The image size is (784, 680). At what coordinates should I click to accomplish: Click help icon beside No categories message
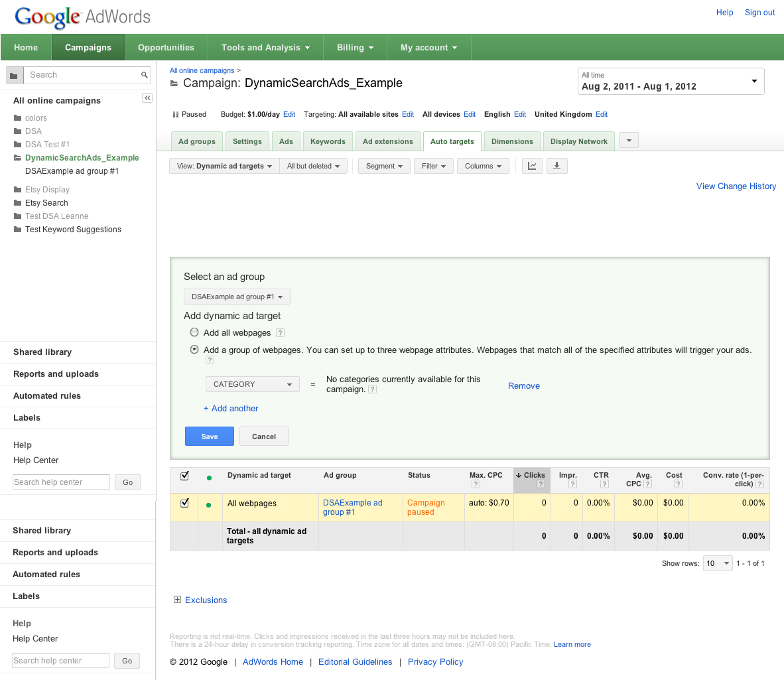point(372,389)
